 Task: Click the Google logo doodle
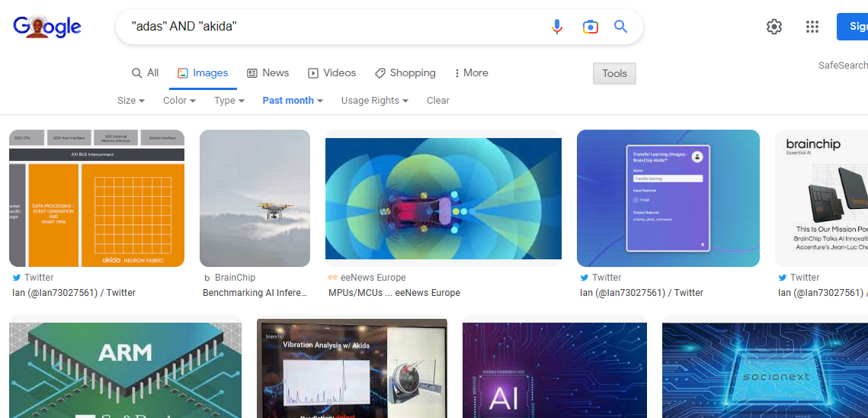pyautogui.click(x=47, y=27)
